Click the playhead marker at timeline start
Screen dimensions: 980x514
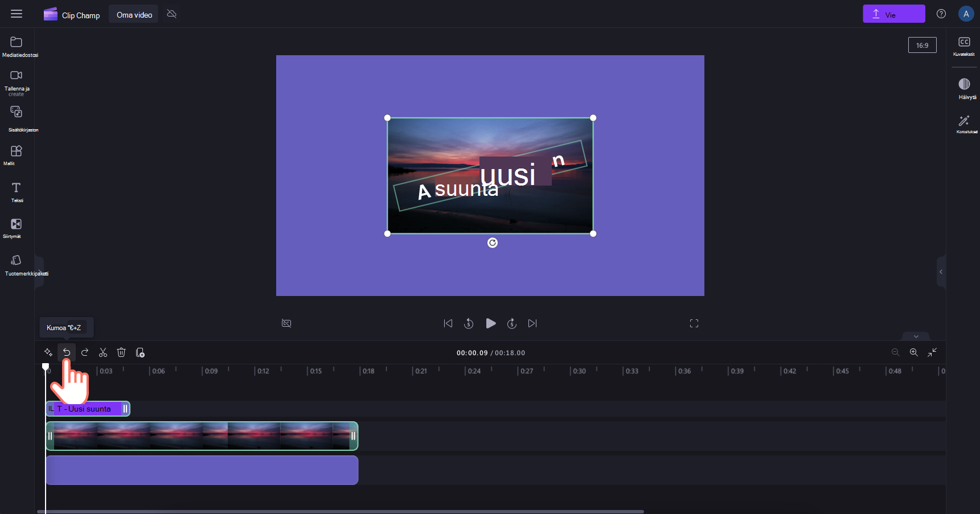tap(46, 367)
